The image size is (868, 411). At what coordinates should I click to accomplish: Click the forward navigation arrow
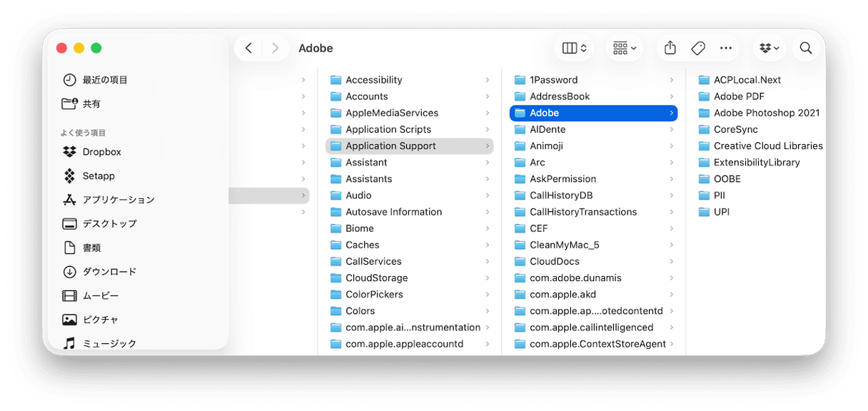point(276,48)
